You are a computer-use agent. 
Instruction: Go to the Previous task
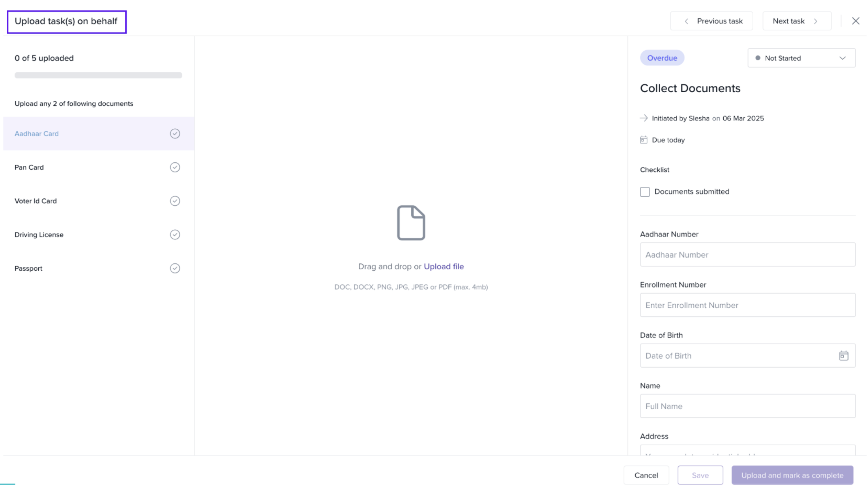click(711, 21)
